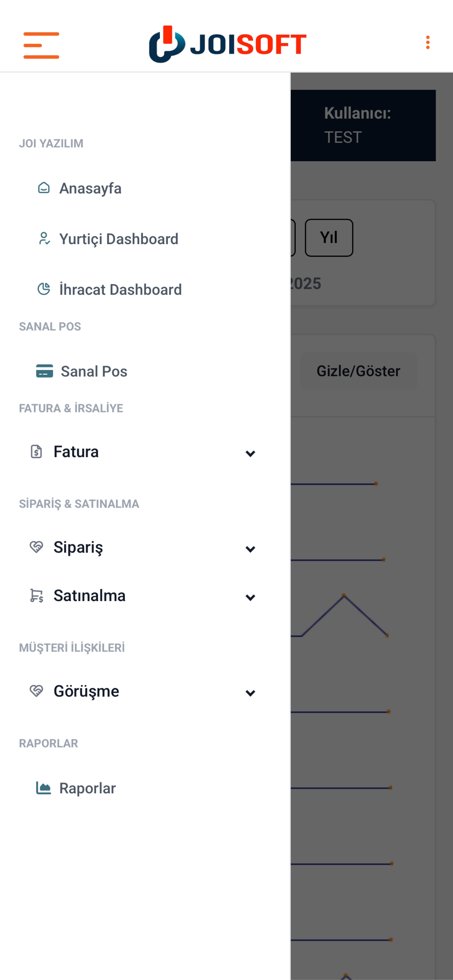
Task: Click the peak point on the line chart
Action: coord(344,595)
